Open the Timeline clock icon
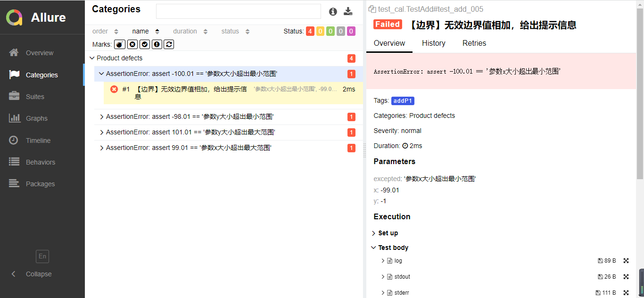The image size is (644, 298). 14,140
